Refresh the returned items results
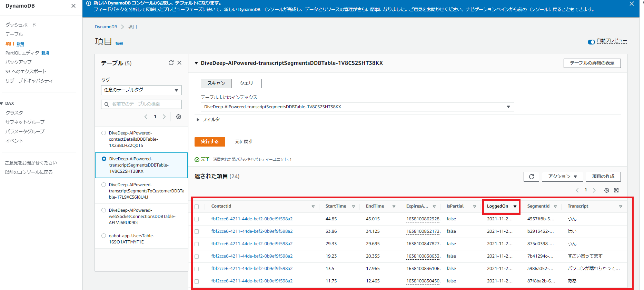 point(531,177)
